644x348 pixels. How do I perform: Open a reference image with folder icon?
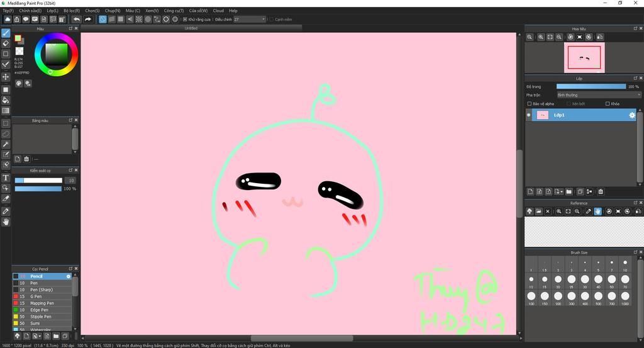click(538, 211)
